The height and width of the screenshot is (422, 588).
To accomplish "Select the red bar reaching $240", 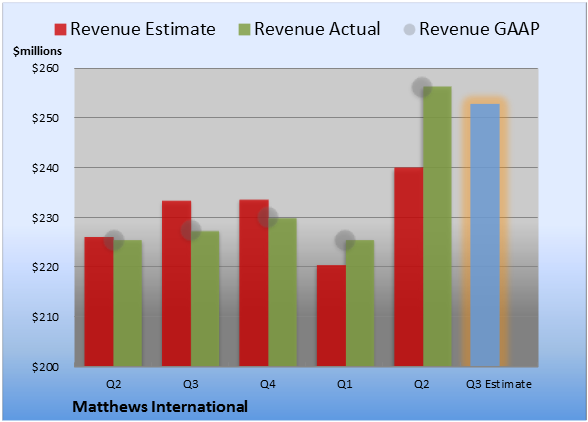I will (408, 267).
